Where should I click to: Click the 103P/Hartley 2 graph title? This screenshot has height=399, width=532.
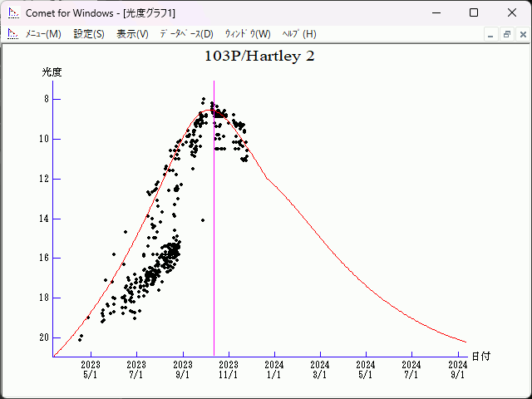(259, 57)
